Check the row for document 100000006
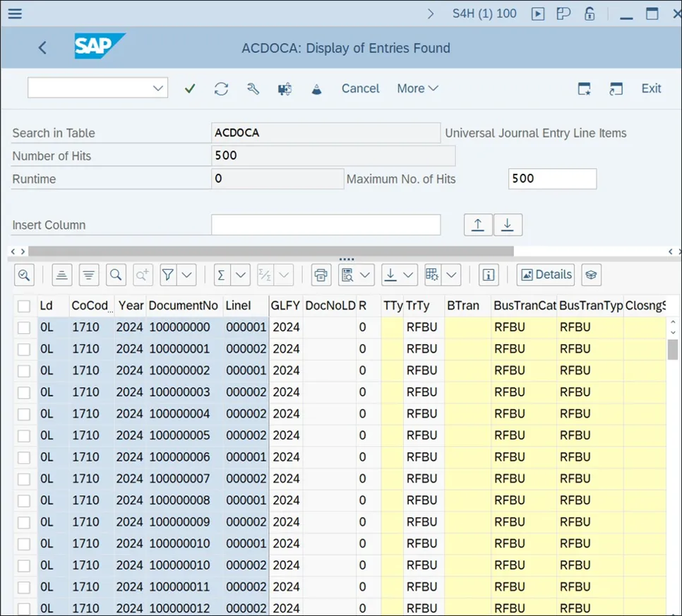The height and width of the screenshot is (616, 682). point(24,457)
